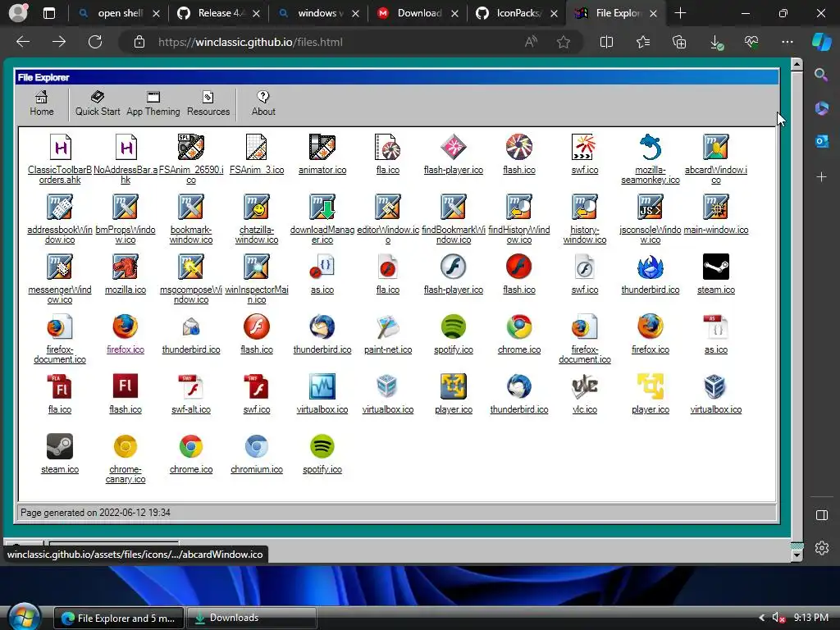The image size is (840, 630).
Task: Open sidebar settings gear
Action: point(821,548)
